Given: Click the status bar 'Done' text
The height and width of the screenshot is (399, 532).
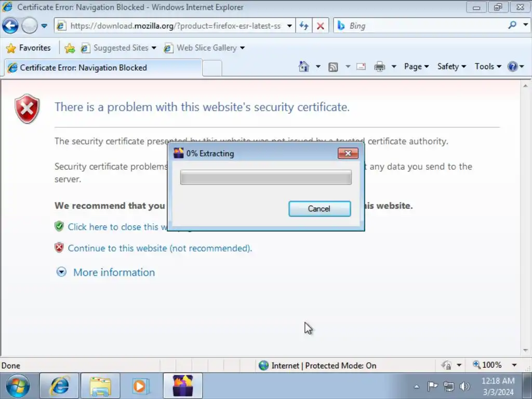Looking at the screenshot, I should [x=11, y=365].
